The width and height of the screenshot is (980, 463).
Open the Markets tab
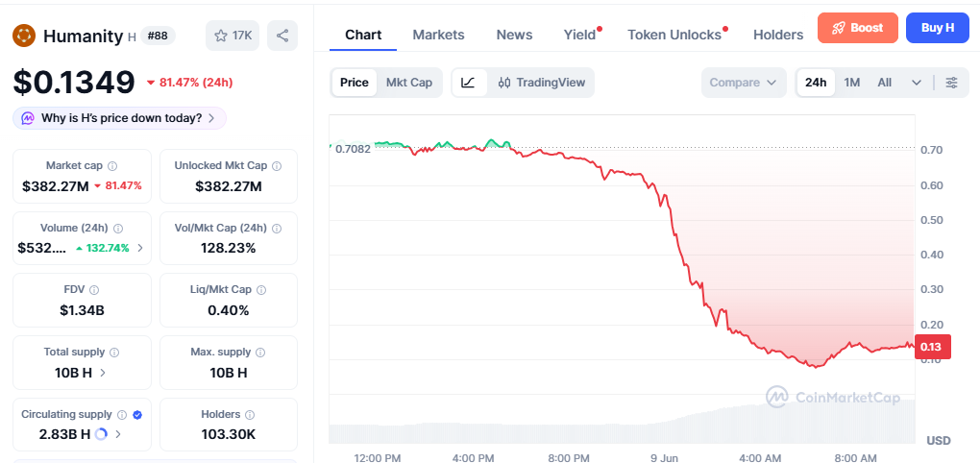438,35
